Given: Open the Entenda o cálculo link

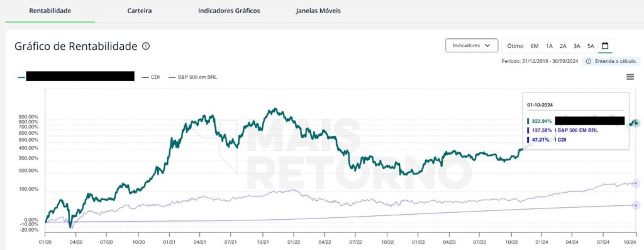Looking at the screenshot, I should (611, 61).
